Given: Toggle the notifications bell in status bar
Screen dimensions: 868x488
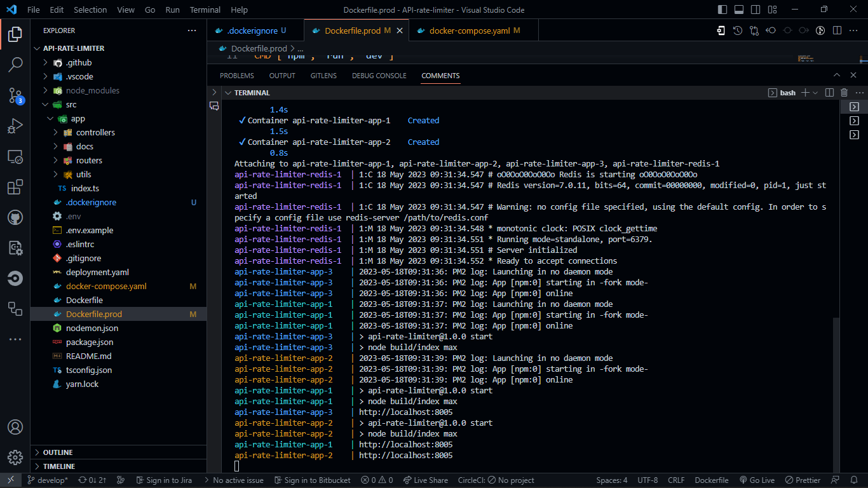Looking at the screenshot, I should pyautogui.click(x=855, y=480).
